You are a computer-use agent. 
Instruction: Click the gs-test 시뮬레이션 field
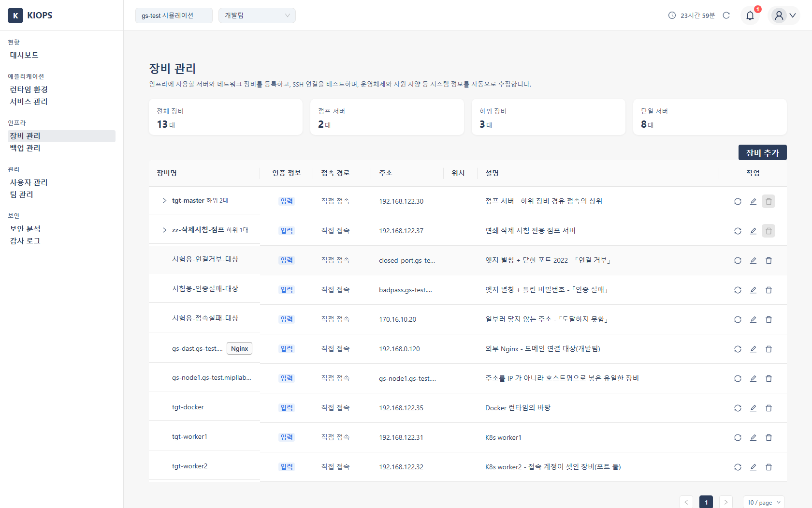(174, 15)
